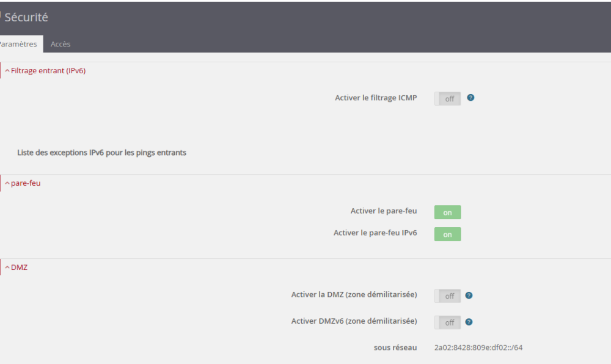Click the 'Activer DMZv6' label text
The height and width of the screenshot is (364, 611).
tap(354, 321)
